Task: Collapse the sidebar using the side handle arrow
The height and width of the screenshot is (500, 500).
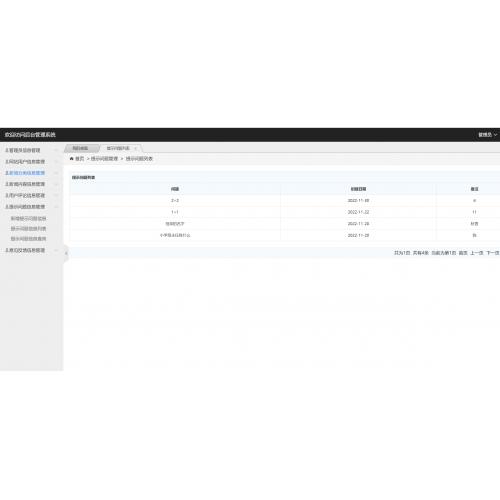Action: tap(66, 253)
